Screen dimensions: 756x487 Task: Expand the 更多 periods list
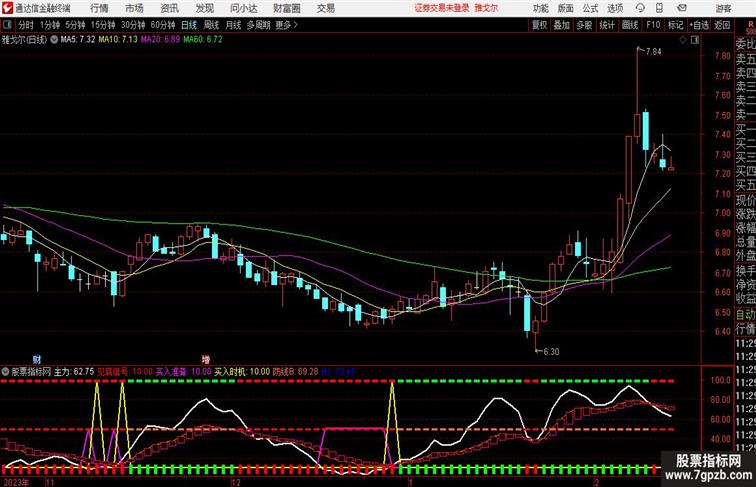click(x=286, y=25)
